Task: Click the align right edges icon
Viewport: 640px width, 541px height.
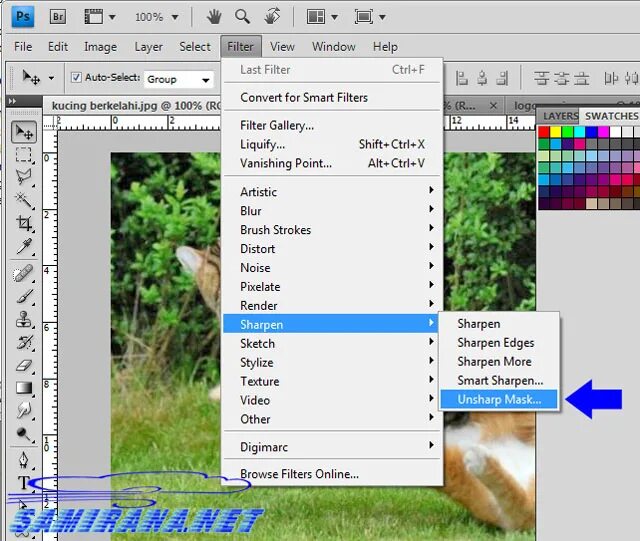Action: point(502,78)
